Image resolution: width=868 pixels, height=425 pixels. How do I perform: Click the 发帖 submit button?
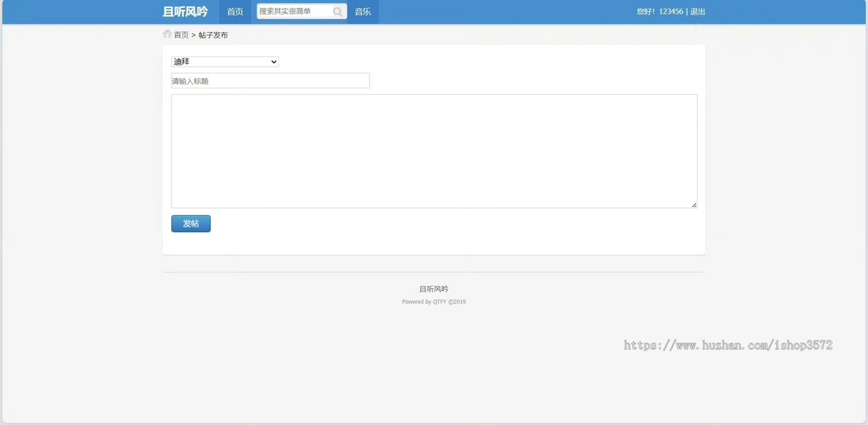pyautogui.click(x=191, y=224)
